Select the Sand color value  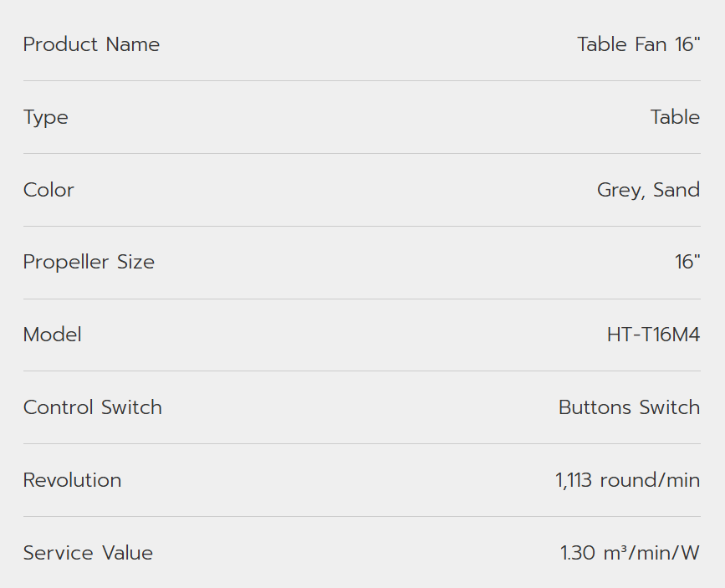(676, 190)
